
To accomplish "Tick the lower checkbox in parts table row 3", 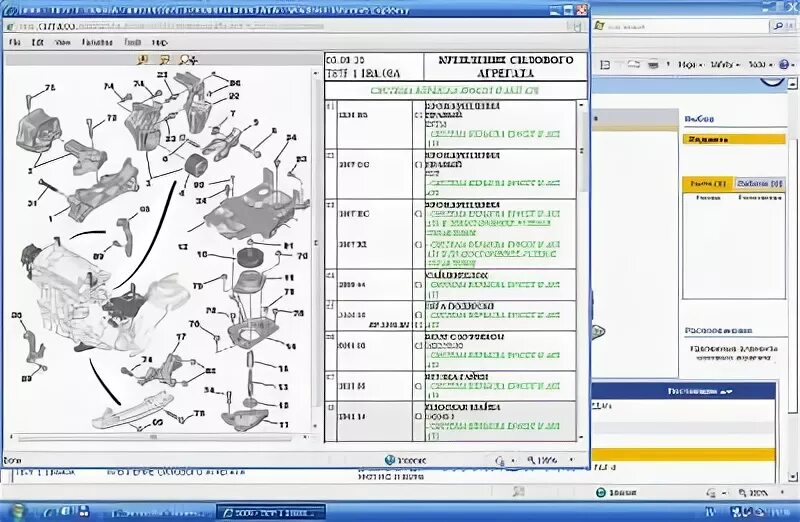I will [418, 244].
